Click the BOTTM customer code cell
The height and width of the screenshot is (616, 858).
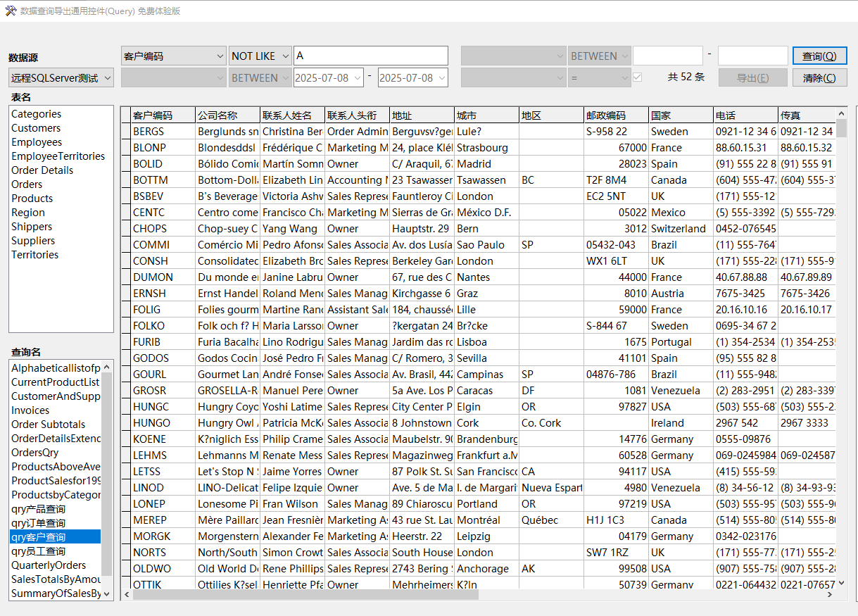pyautogui.click(x=163, y=180)
